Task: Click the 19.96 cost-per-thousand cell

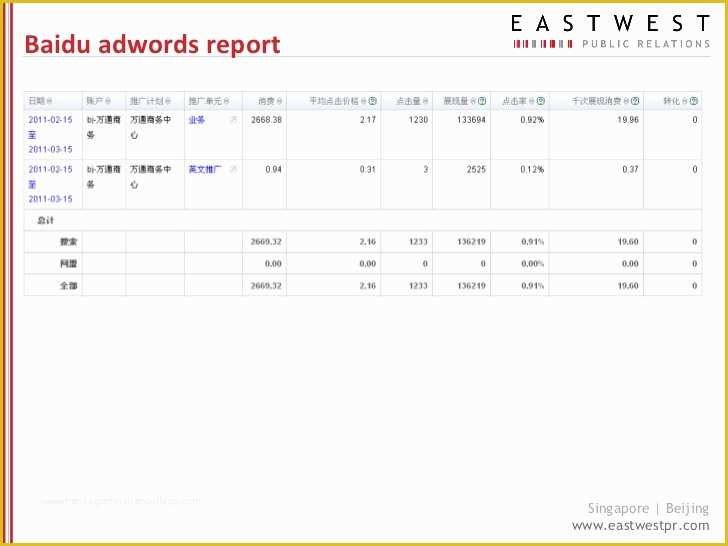Action: tap(628, 120)
